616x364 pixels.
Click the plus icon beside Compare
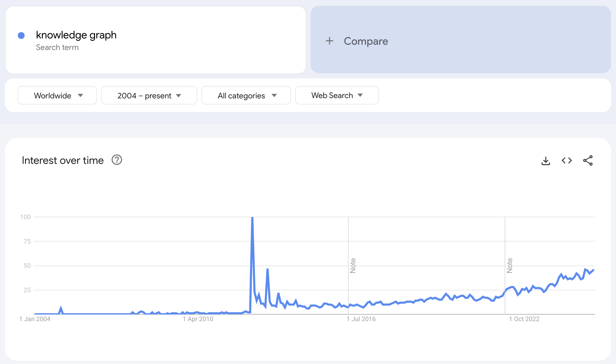pyautogui.click(x=329, y=41)
